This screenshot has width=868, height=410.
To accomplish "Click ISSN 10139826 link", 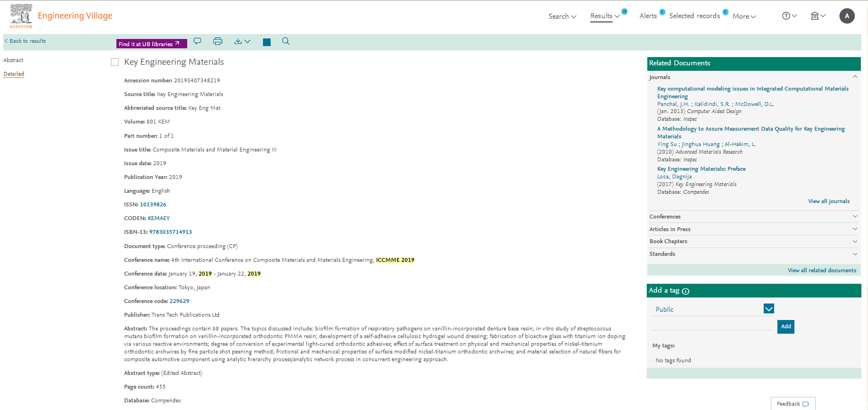I will 153,205.
